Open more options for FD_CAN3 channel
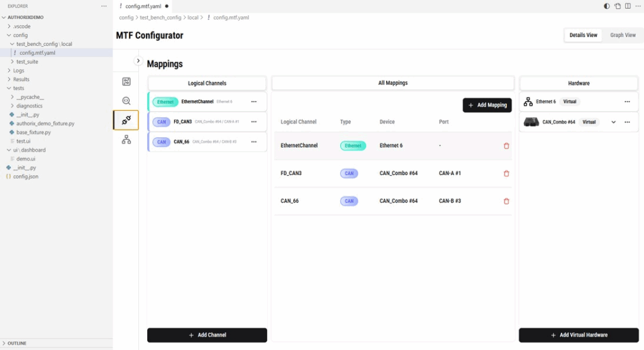Viewport: 644px width, 350px height. (x=254, y=122)
